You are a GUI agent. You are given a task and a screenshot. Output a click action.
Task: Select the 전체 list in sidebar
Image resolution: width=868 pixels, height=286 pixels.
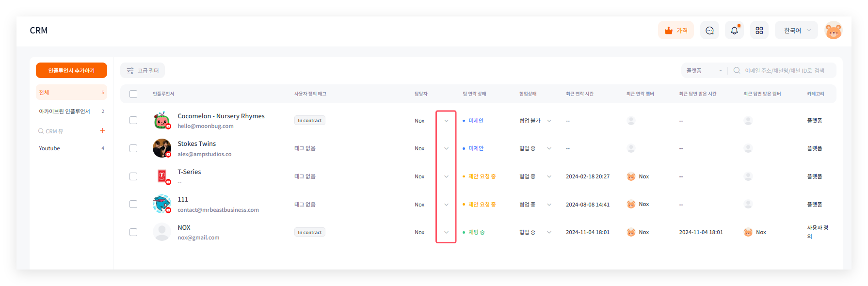pos(71,93)
